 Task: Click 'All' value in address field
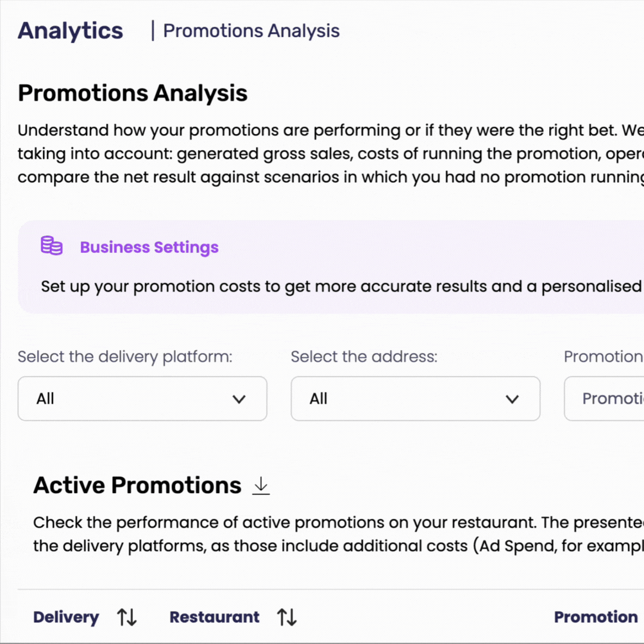(318, 398)
